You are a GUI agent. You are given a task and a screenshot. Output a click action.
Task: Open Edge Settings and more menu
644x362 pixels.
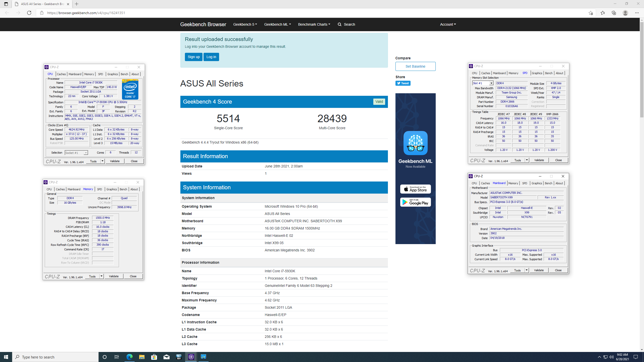tap(637, 13)
